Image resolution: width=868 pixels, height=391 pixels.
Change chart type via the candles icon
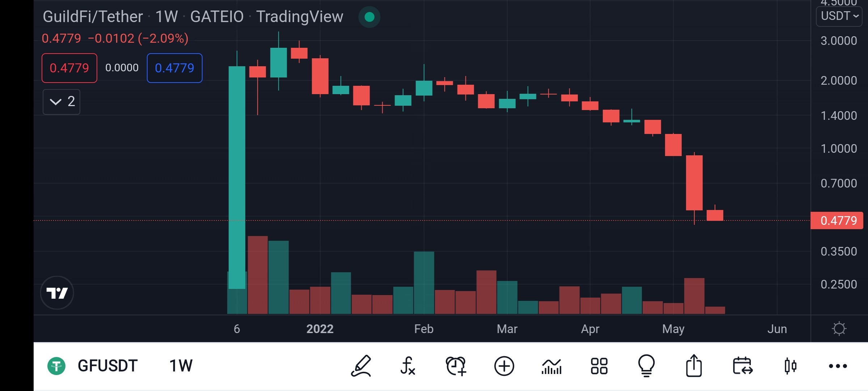coord(791,366)
